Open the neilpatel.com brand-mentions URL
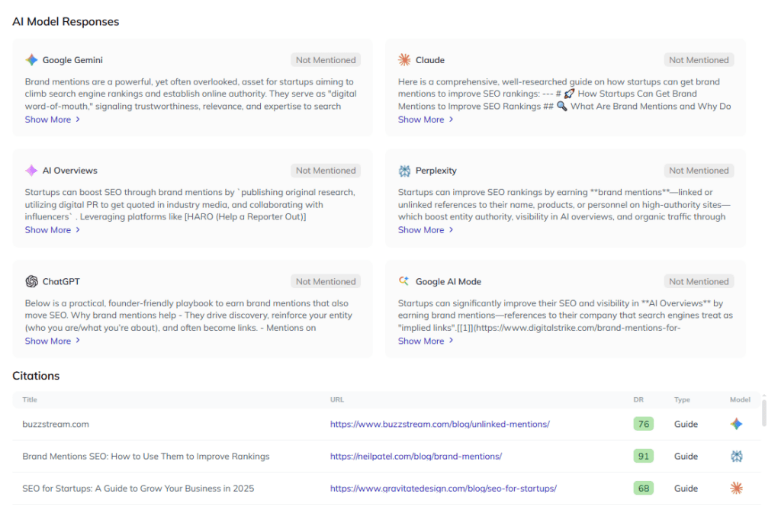The width and height of the screenshot is (777, 514). pos(416,457)
